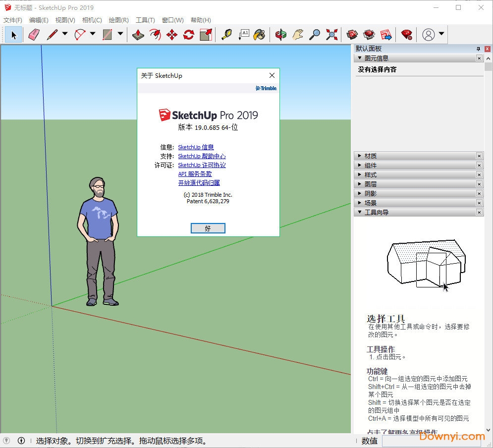
Task: Open the 3D Warehouse
Action: tap(352, 35)
